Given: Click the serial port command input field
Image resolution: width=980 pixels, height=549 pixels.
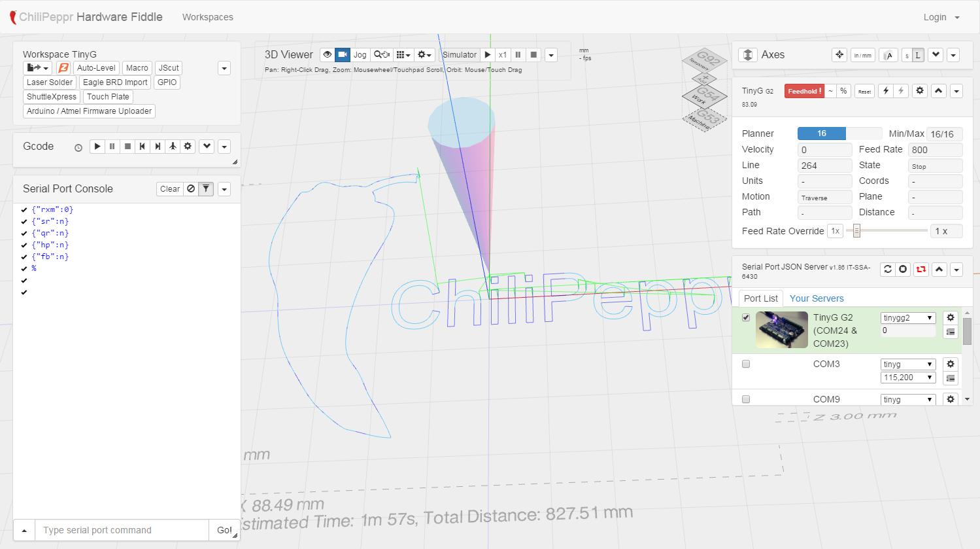Looking at the screenshot, I should pyautogui.click(x=122, y=530).
